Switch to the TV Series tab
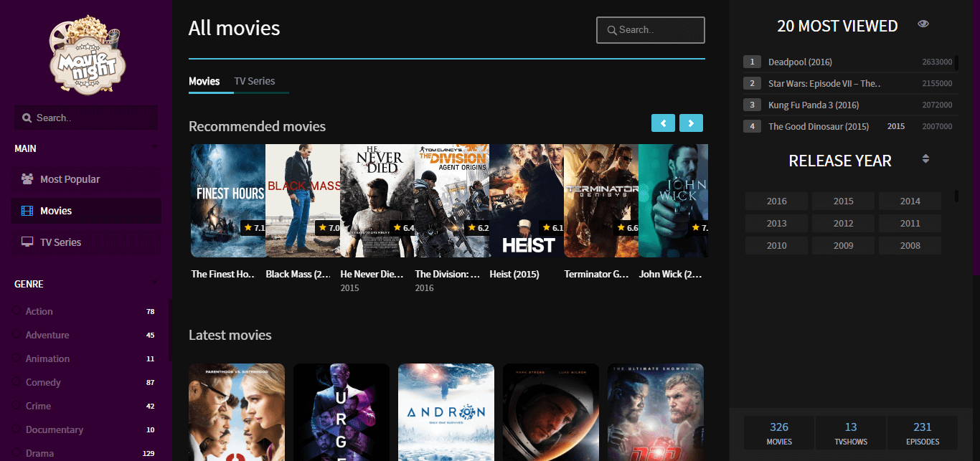The width and height of the screenshot is (980, 461). (255, 81)
